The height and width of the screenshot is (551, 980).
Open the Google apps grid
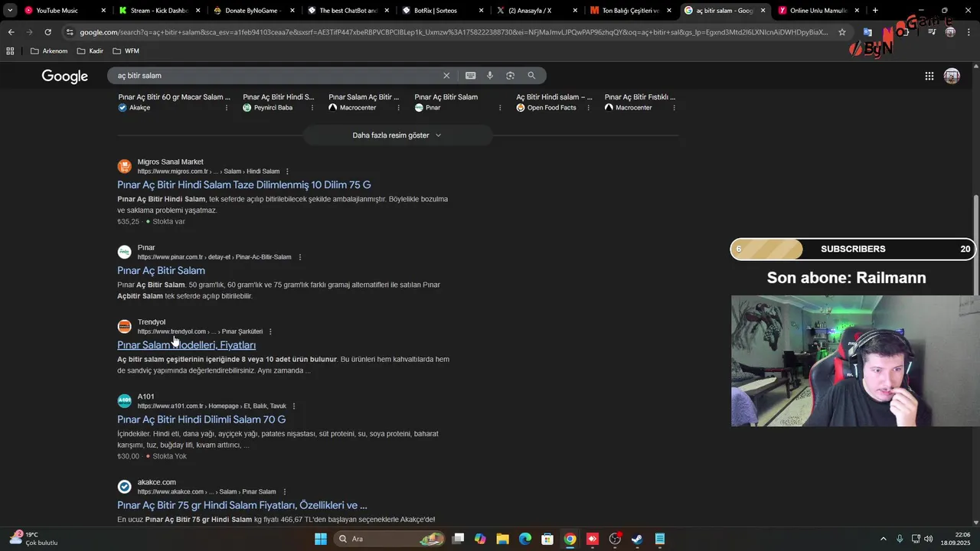pos(929,76)
